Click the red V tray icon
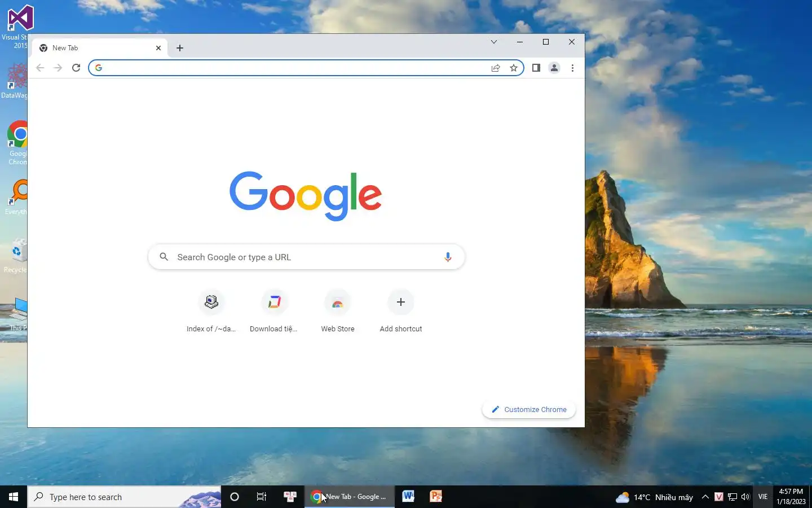The width and height of the screenshot is (812, 508). click(x=719, y=497)
